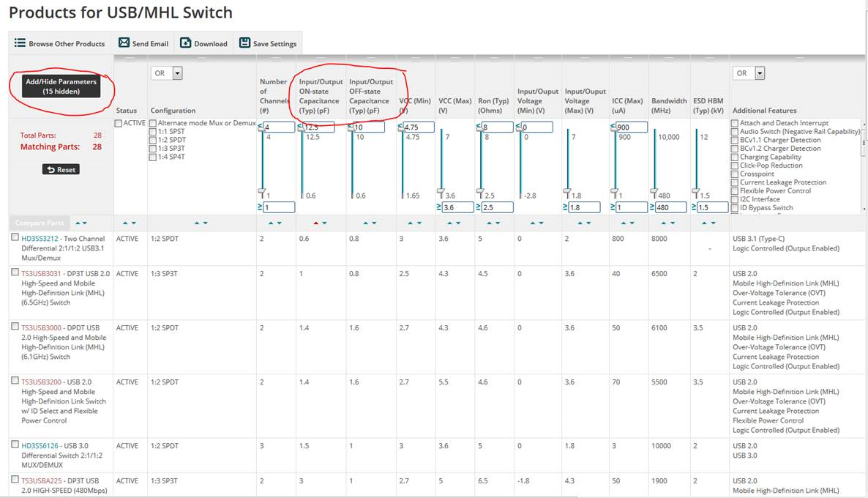The width and height of the screenshot is (868, 498).
Task: Open Add/Hide Parameters panel
Action: tap(61, 86)
